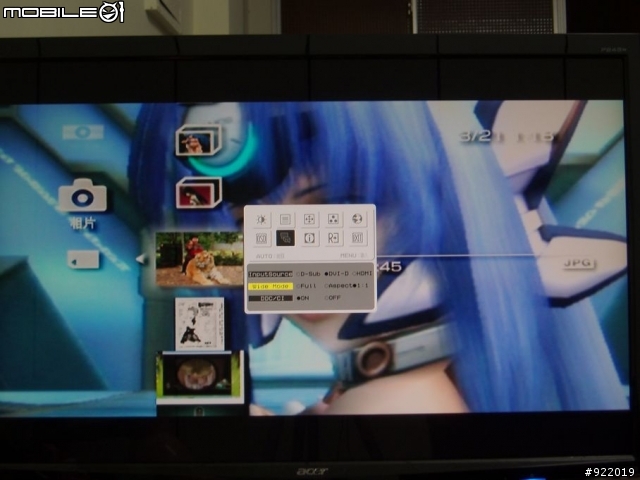Select the yellow Wide Mode row label
The width and height of the screenshot is (640, 480).
[x=271, y=286]
